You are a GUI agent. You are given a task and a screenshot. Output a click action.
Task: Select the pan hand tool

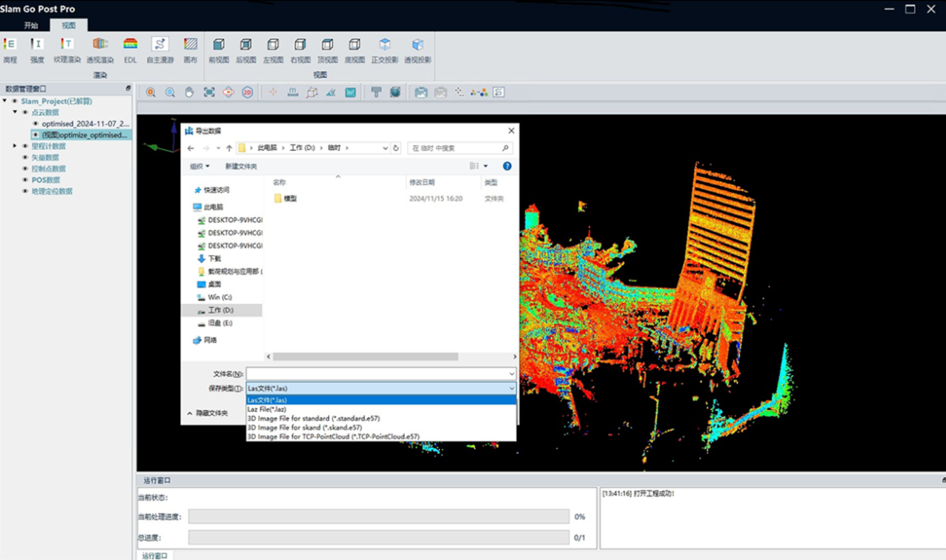click(x=189, y=93)
